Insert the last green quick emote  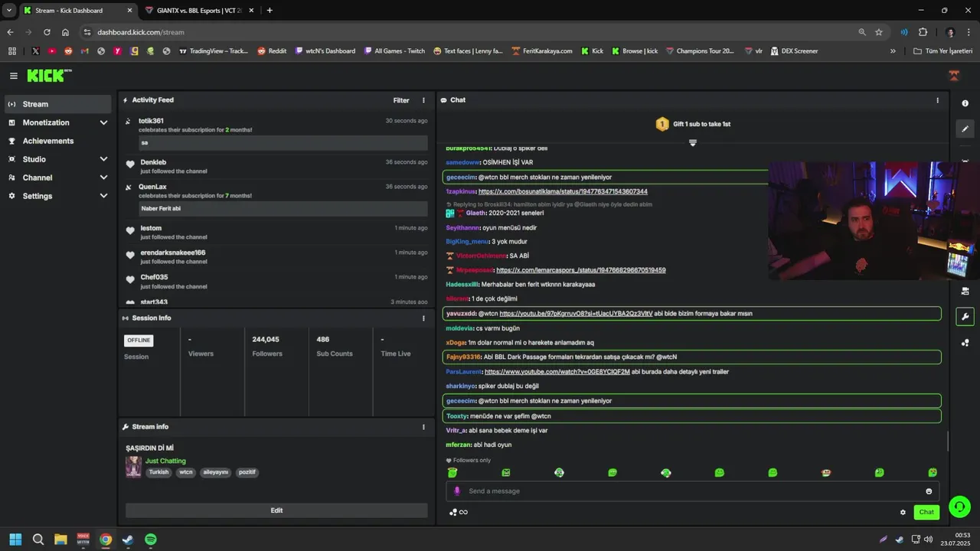pyautogui.click(x=933, y=473)
